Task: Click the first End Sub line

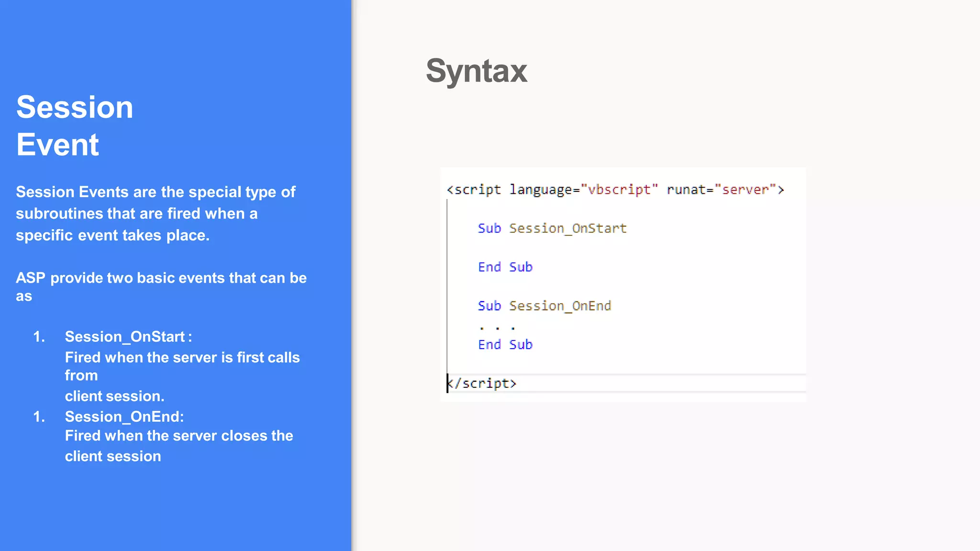Action: click(505, 267)
